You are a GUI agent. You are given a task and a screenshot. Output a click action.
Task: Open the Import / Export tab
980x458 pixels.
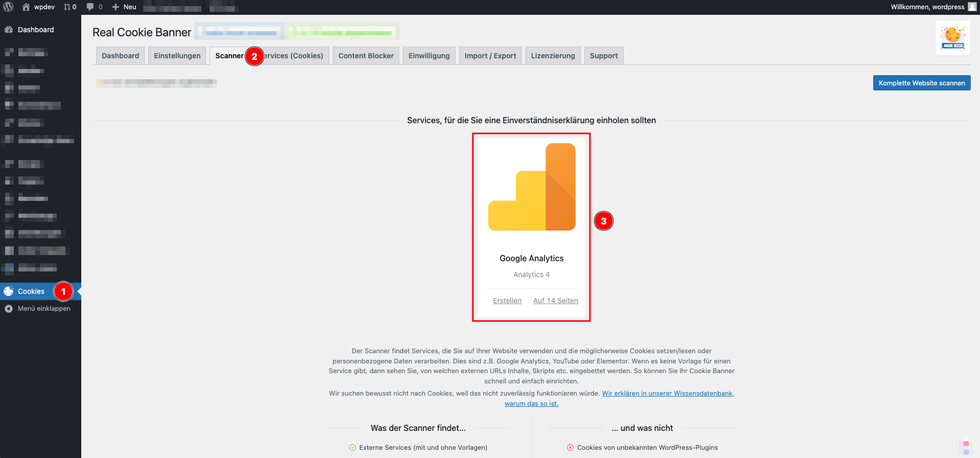pos(490,56)
